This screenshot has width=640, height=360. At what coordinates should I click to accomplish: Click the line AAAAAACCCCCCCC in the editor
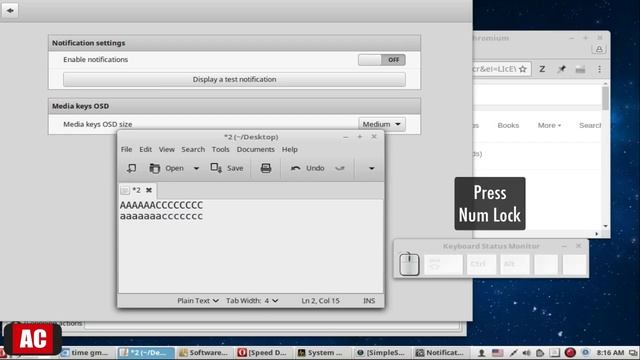point(161,205)
